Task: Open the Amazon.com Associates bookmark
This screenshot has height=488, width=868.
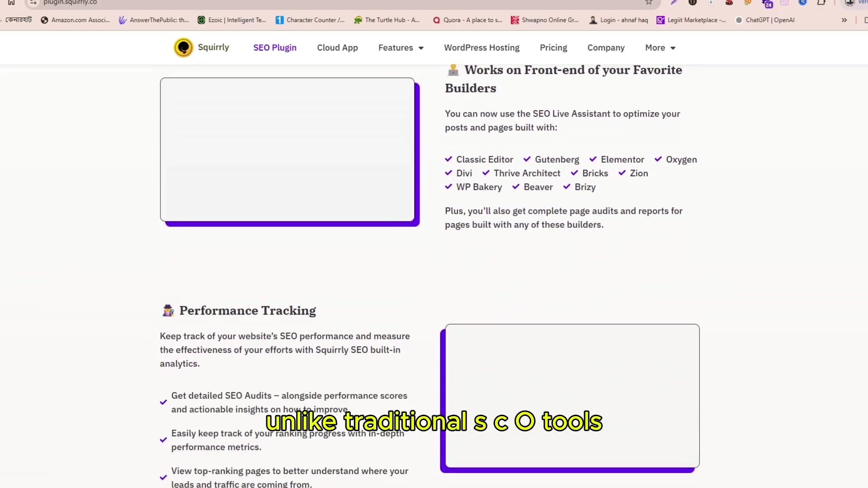Action: coord(75,20)
